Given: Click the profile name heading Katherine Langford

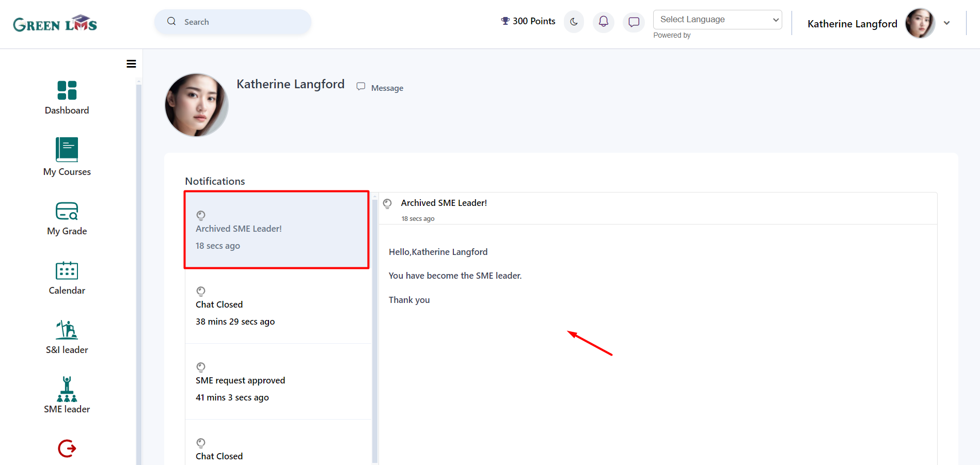Looking at the screenshot, I should click(290, 84).
